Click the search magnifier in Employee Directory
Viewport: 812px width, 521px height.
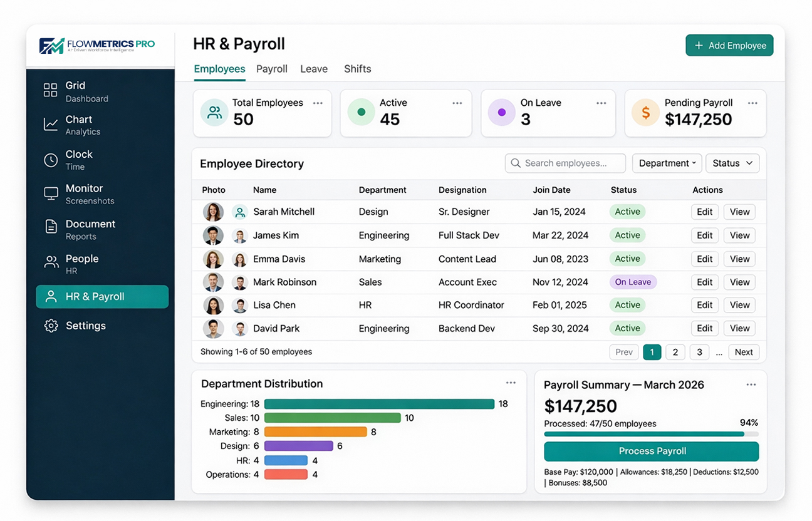tap(516, 163)
